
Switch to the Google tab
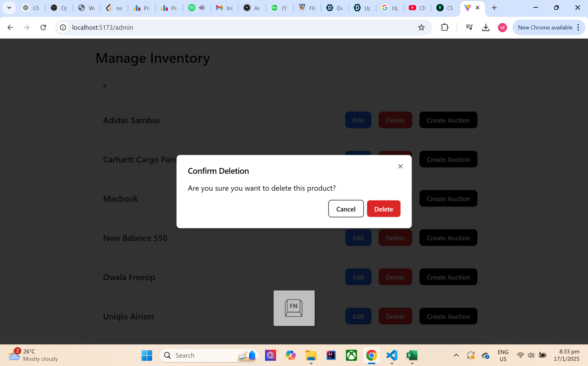tap(390, 8)
